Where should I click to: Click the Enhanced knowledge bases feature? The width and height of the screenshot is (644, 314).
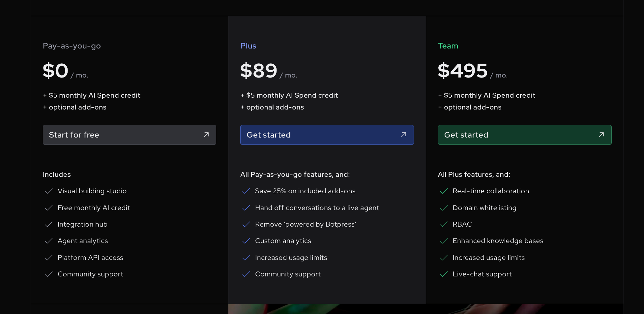498,241
